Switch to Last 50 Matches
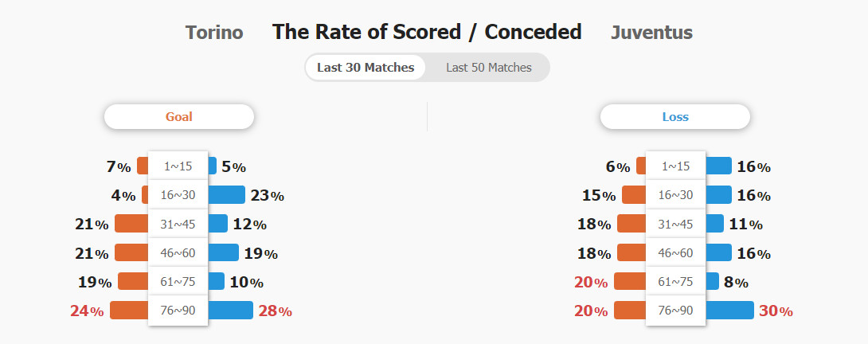 (x=488, y=68)
